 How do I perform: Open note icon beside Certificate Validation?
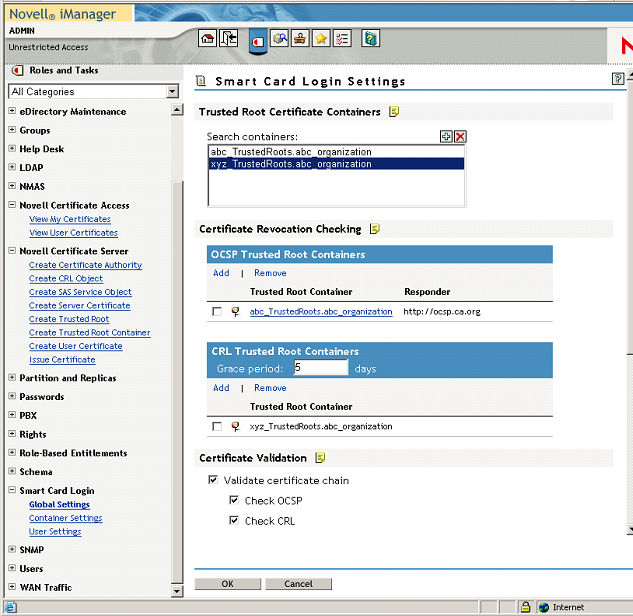click(x=320, y=458)
